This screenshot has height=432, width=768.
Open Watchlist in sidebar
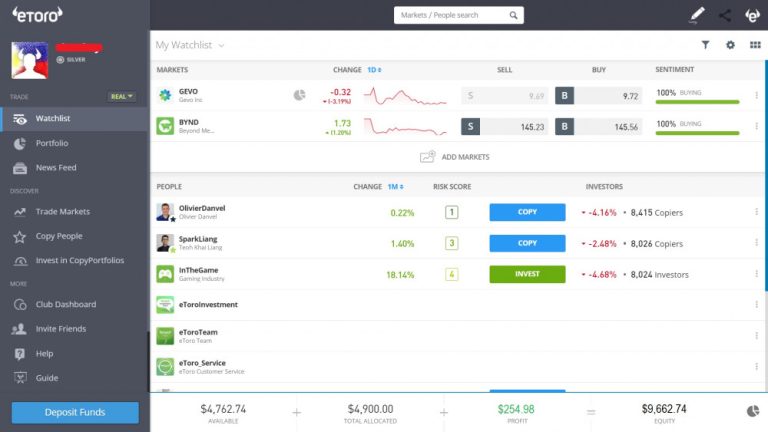74,119
